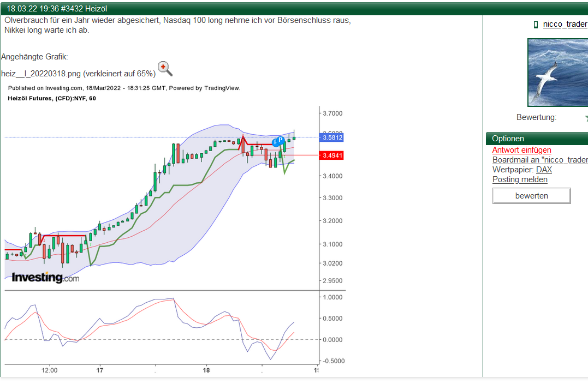Click the red 3.4941 price tag

click(331, 155)
